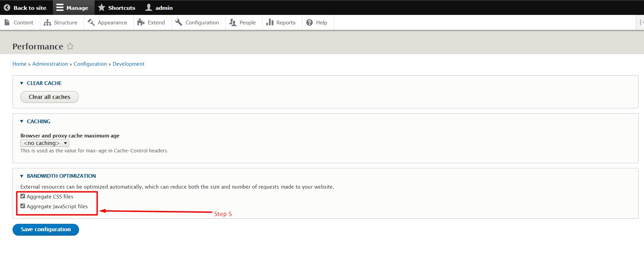Save configuration with the blue button
The width and height of the screenshot is (644, 278).
pos(46,230)
